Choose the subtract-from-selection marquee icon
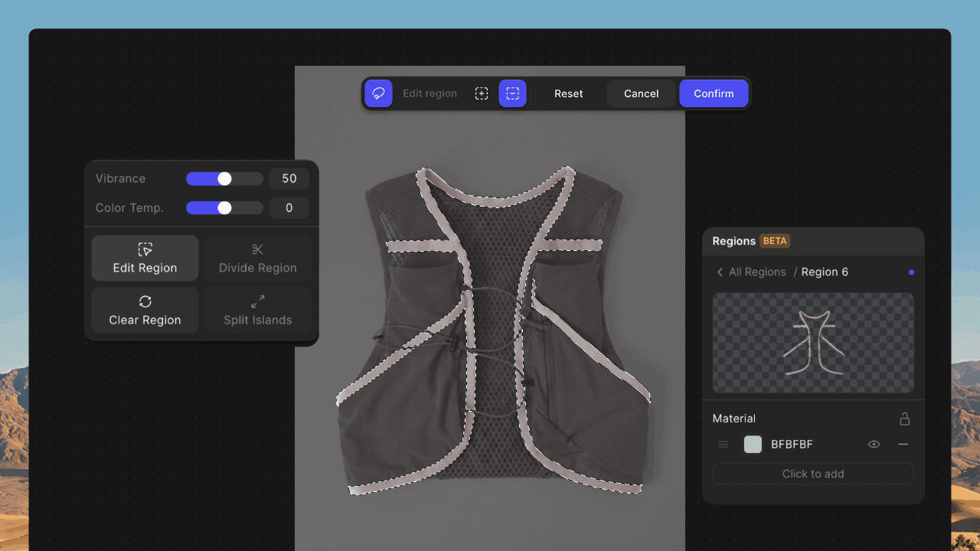980x551 pixels. [x=513, y=93]
